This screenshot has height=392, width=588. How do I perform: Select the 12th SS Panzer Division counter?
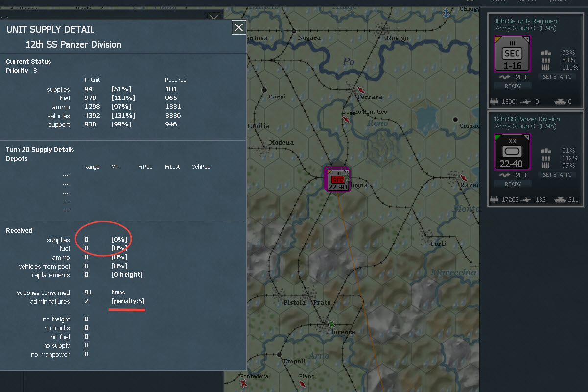pos(512,151)
